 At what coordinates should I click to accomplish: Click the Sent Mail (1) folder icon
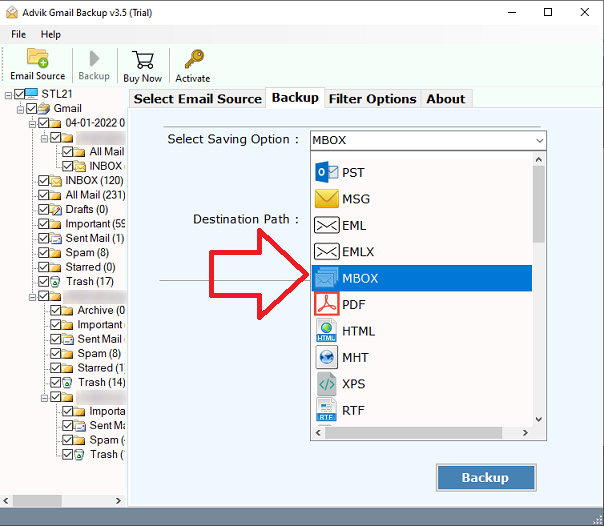(55, 238)
